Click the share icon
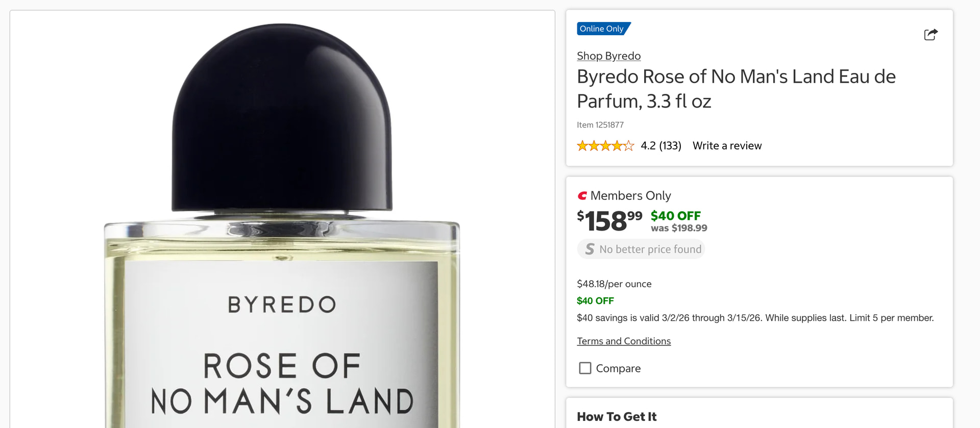This screenshot has width=980, height=428. click(930, 34)
